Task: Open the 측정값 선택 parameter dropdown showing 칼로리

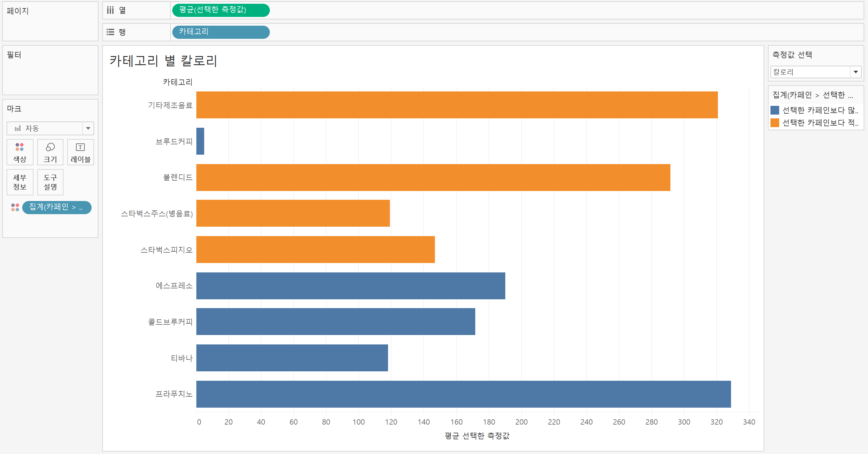Action: pyautogui.click(x=855, y=72)
